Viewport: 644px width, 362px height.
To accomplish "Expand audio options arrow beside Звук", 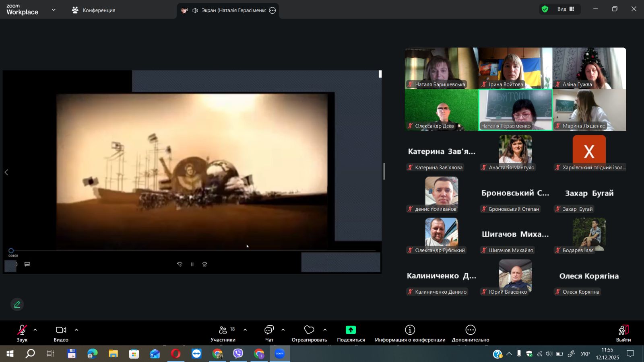I will (x=35, y=330).
